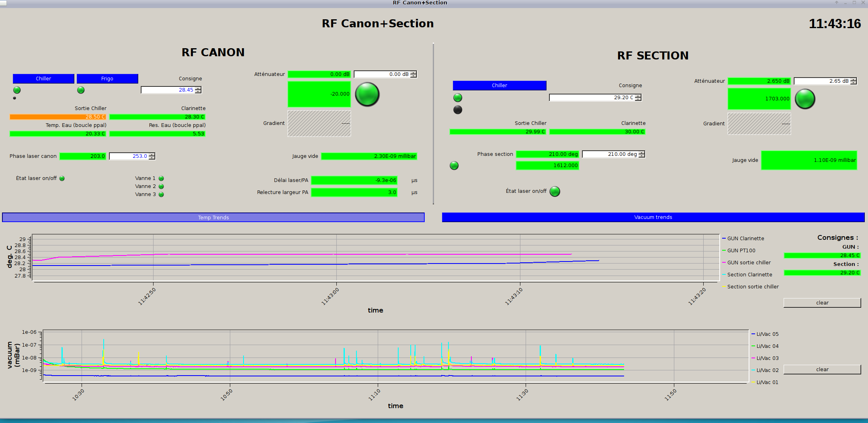Viewport: 868px width, 423px height.
Task: Click the Vanne 2 status indicator
Action: pos(161,186)
